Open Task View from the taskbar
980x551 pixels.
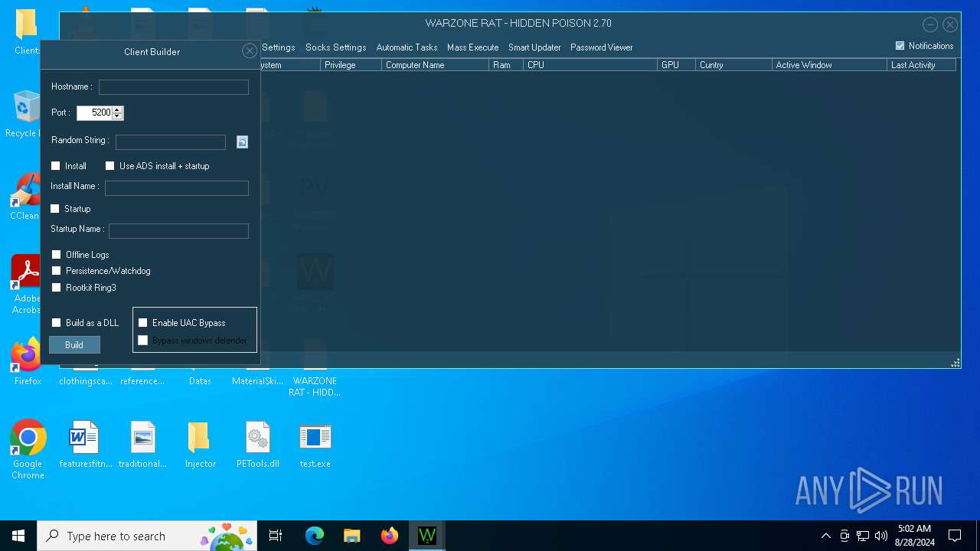276,536
